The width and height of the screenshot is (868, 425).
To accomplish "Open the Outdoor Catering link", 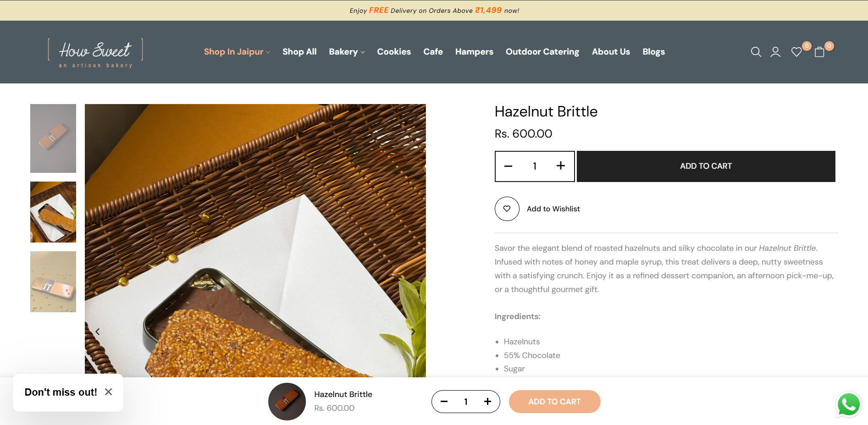I will click(x=542, y=52).
